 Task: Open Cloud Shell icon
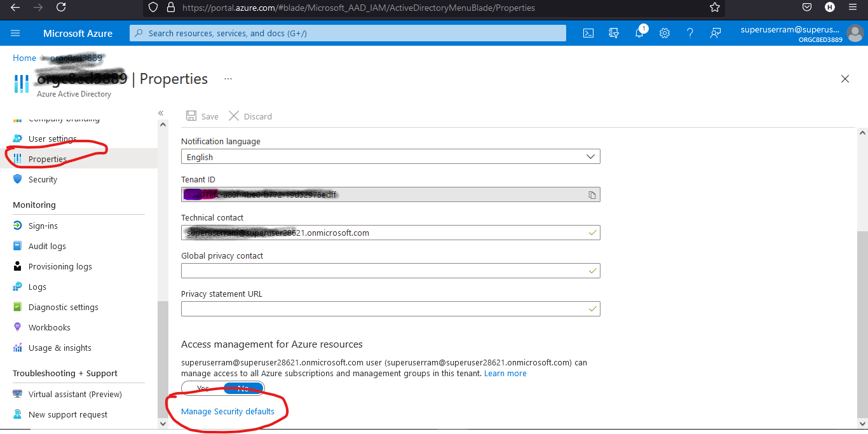click(588, 33)
